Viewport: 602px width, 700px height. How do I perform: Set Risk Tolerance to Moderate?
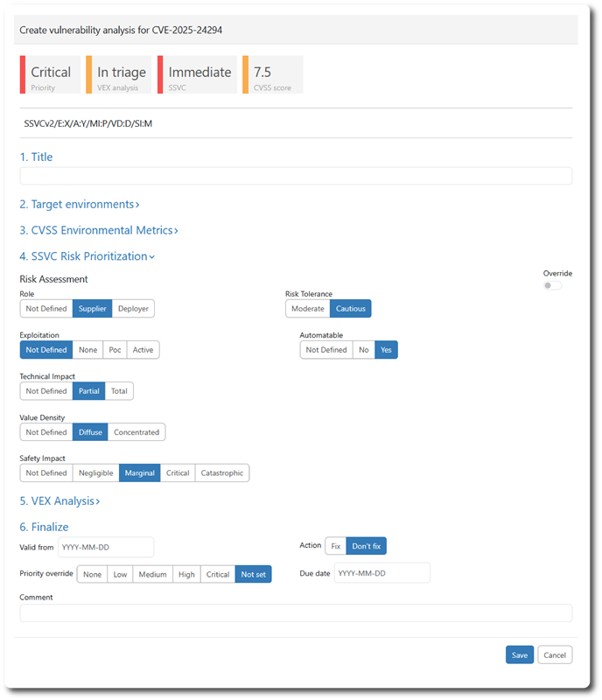point(308,309)
